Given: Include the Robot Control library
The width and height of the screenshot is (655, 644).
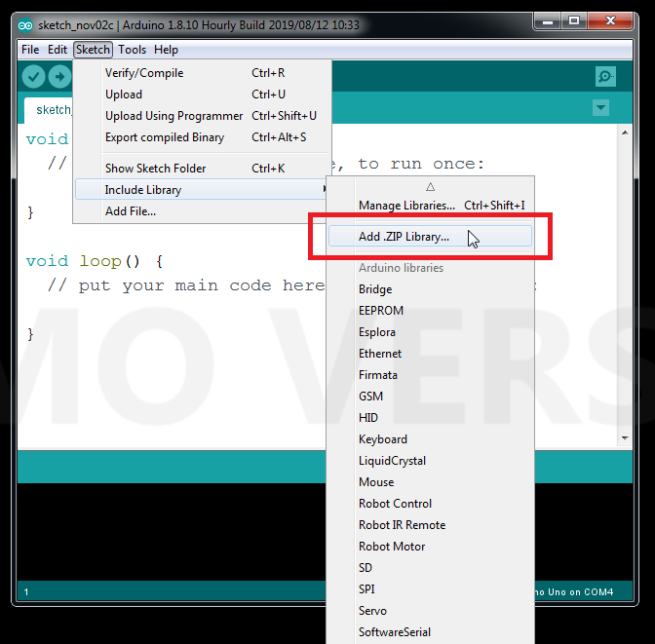Looking at the screenshot, I should 430,504.
